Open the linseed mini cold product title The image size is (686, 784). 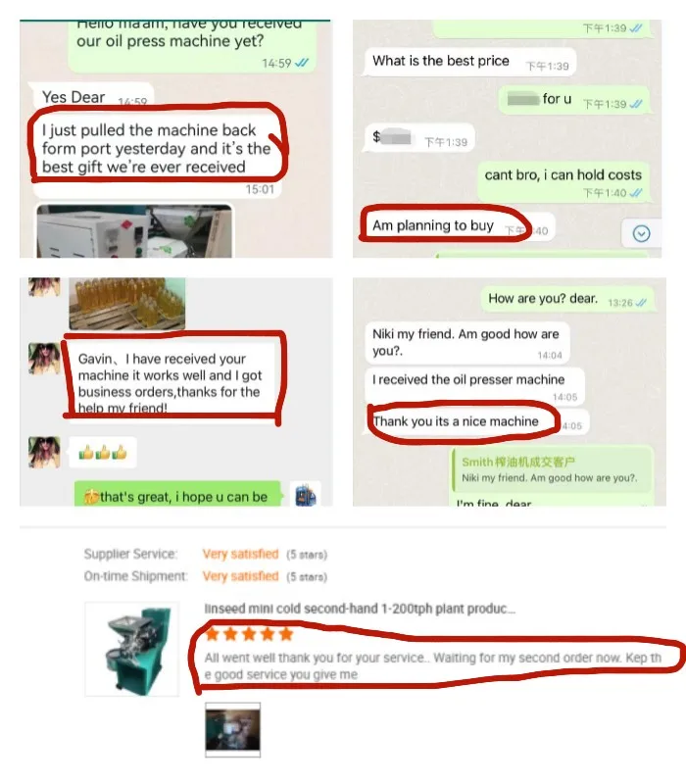(x=360, y=609)
